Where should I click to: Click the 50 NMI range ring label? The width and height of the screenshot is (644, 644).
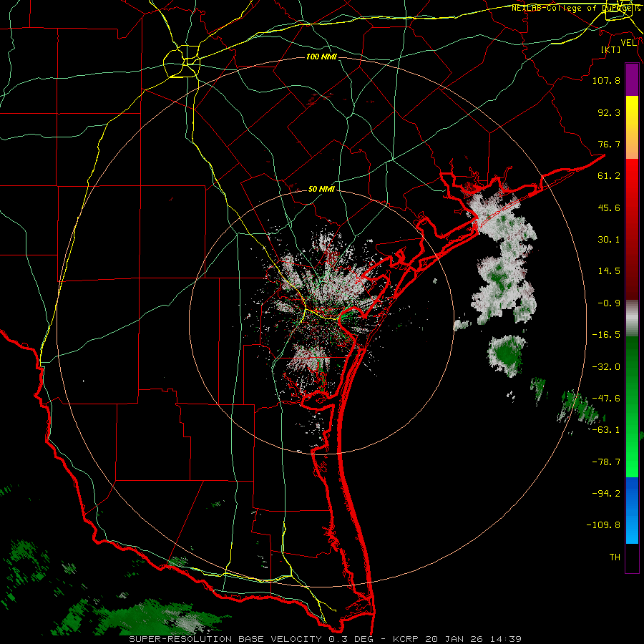(321, 190)
